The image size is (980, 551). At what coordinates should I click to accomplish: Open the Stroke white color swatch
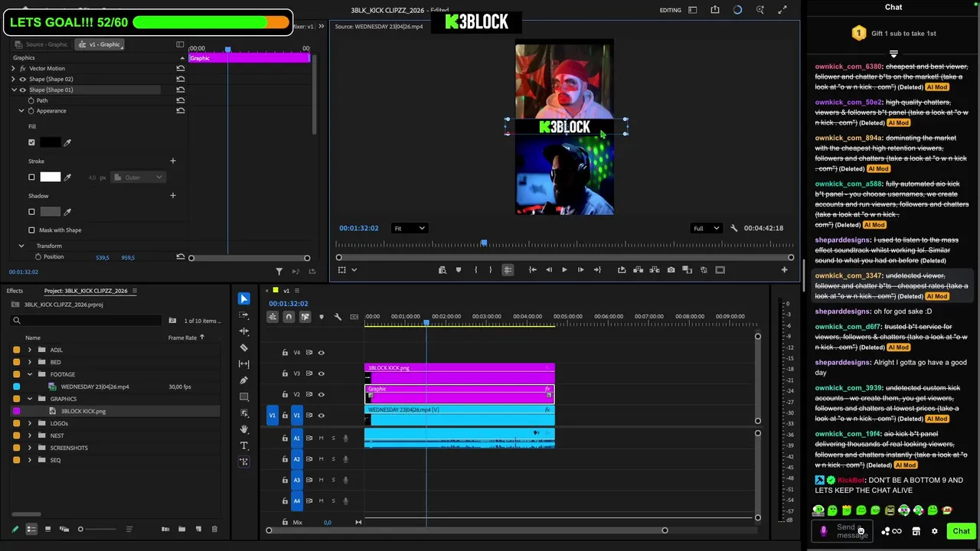(50, 178)
